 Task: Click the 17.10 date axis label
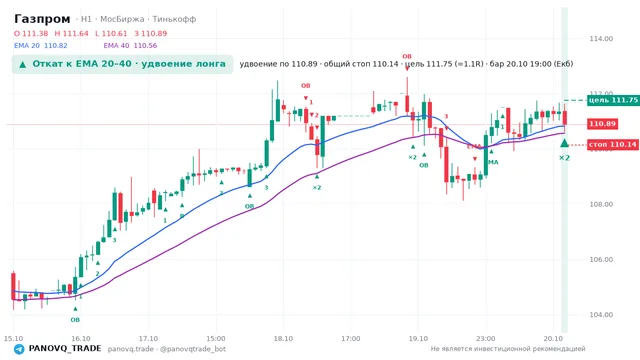coord(148,339)
